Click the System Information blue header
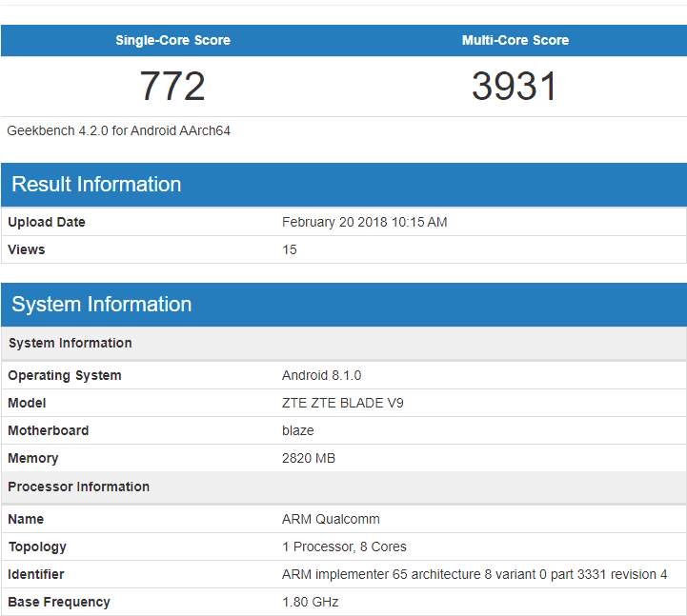This screenshot has width=687, height=616. click(343, 305)
